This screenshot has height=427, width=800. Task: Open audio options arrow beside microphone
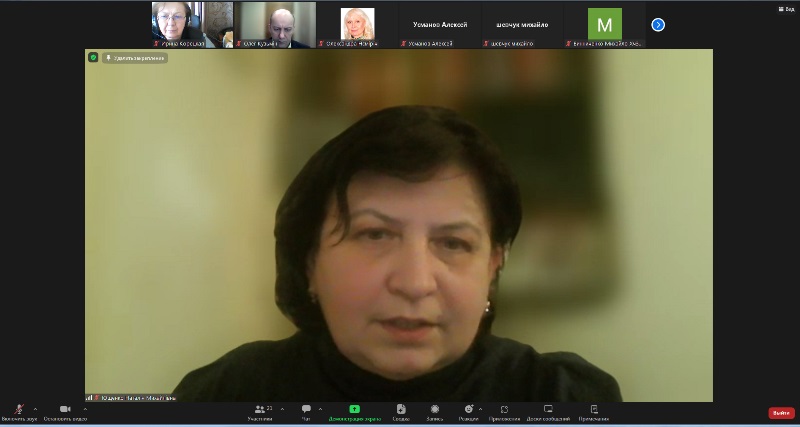tap(35, 409)
